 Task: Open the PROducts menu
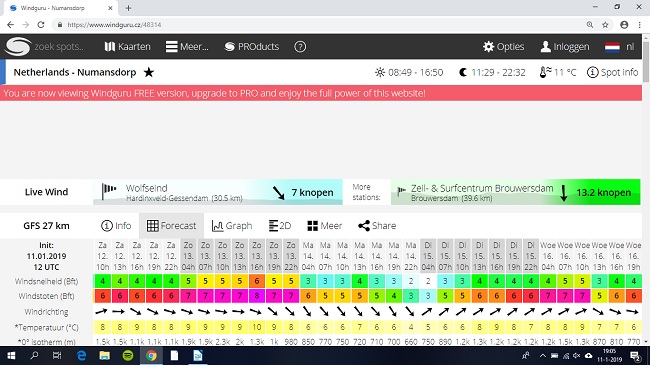pos(252,46)
